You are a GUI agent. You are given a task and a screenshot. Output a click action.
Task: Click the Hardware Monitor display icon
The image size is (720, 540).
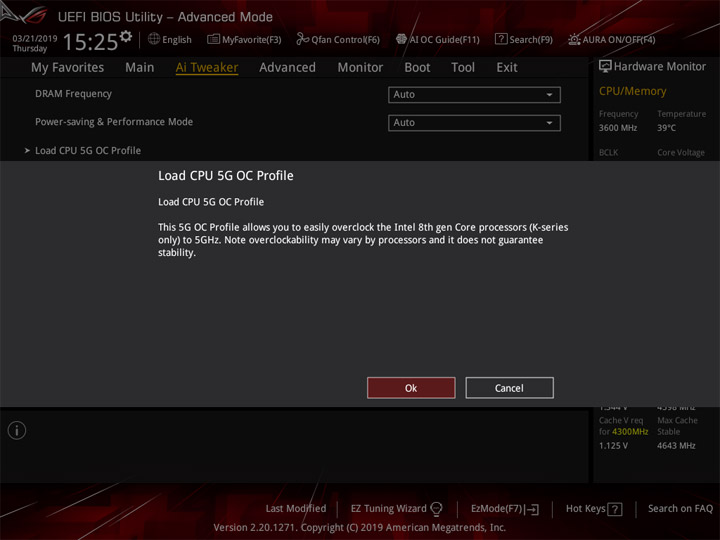(605, 66)
